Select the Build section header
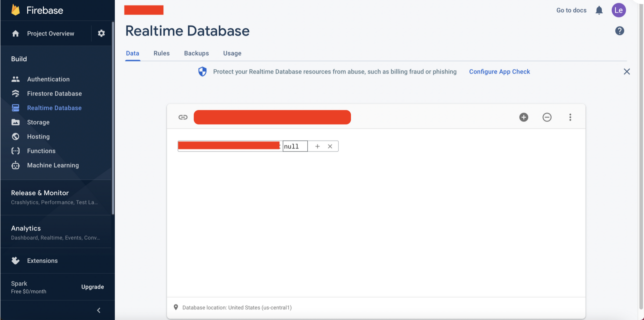This screenshot has width=644, height=320. pos(19,59)
